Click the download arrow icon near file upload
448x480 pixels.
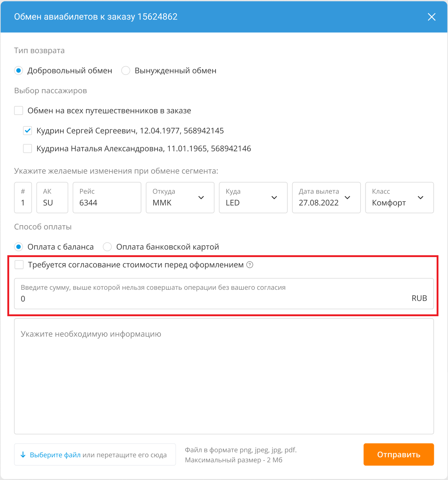(23, 455)
